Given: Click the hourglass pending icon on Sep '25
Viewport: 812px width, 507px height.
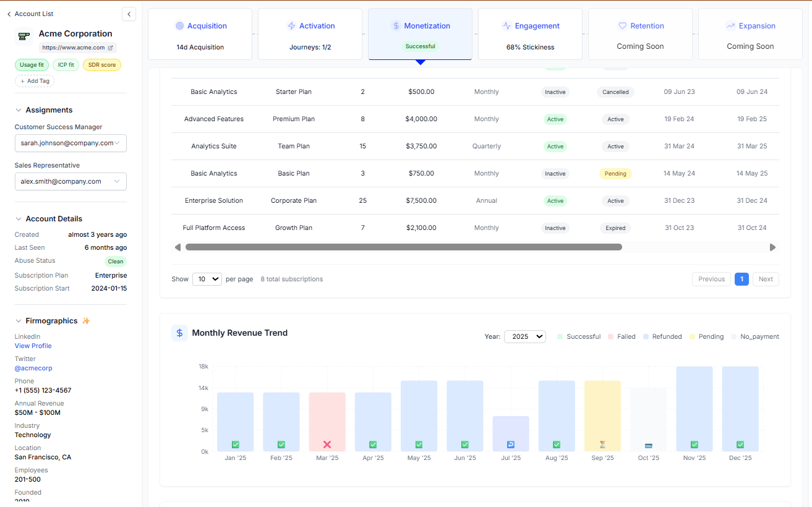Looking at the screenshot, I should (x=602, y=443).
